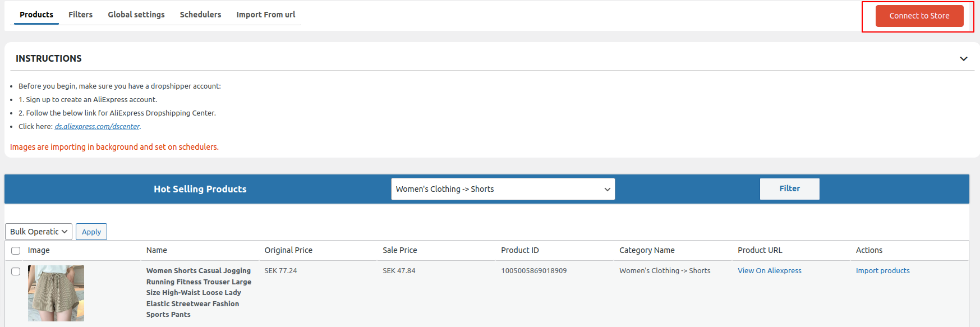Open the ds.aliexpress.com/dscenter link
Viewport: 980px width, 327px height.
pyautogui.click(x=97, y=127)
